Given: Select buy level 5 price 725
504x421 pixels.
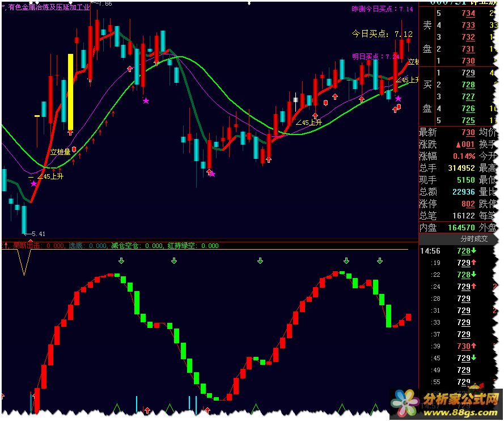Looking at the screenshot, I should coord(468,121).
